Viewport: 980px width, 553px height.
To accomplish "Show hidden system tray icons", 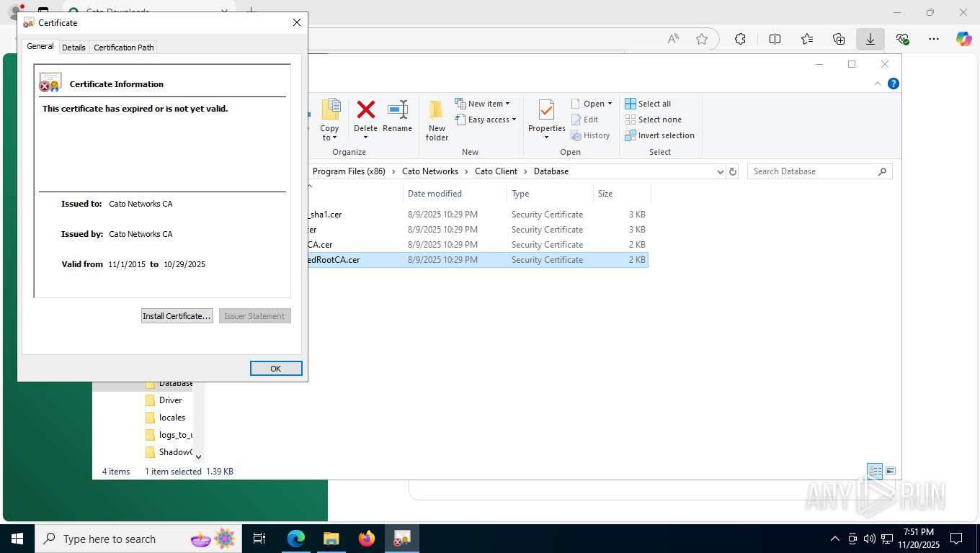I will tap(835, 539).
